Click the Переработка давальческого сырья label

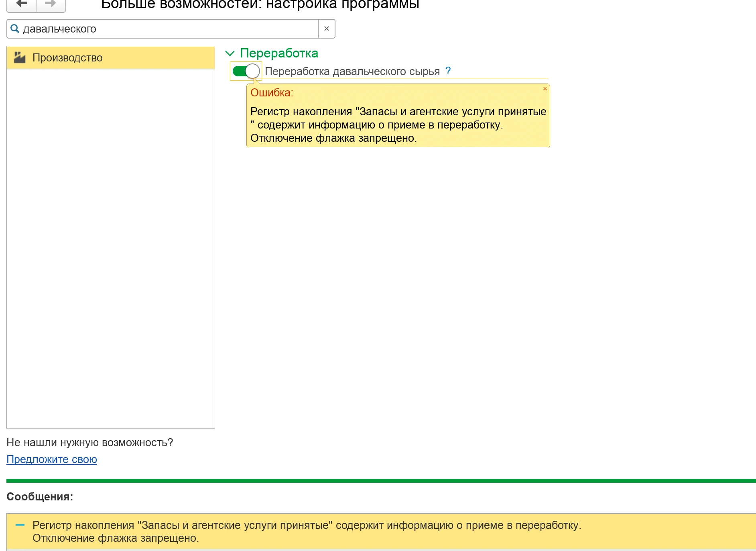click(352, 71)
